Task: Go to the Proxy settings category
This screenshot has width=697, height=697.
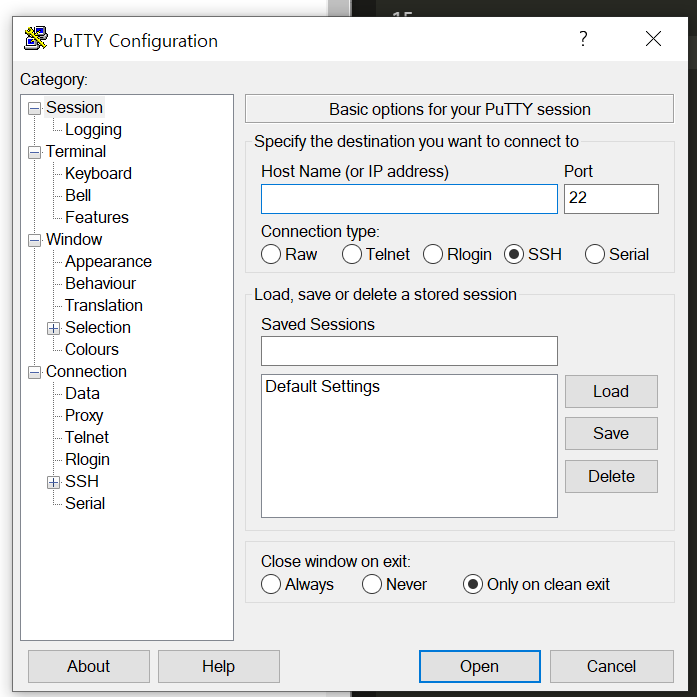Action: coord(84,415)
